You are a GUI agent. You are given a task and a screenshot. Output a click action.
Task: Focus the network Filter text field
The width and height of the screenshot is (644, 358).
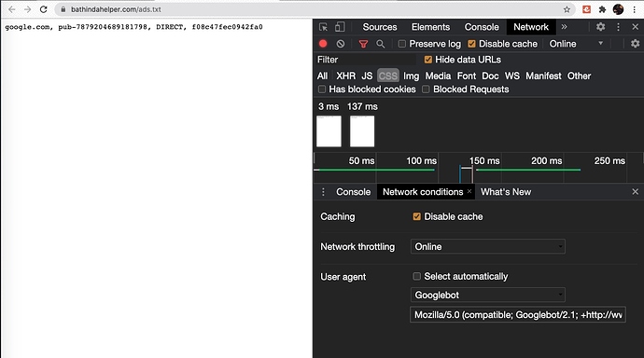tap(366, 60)
